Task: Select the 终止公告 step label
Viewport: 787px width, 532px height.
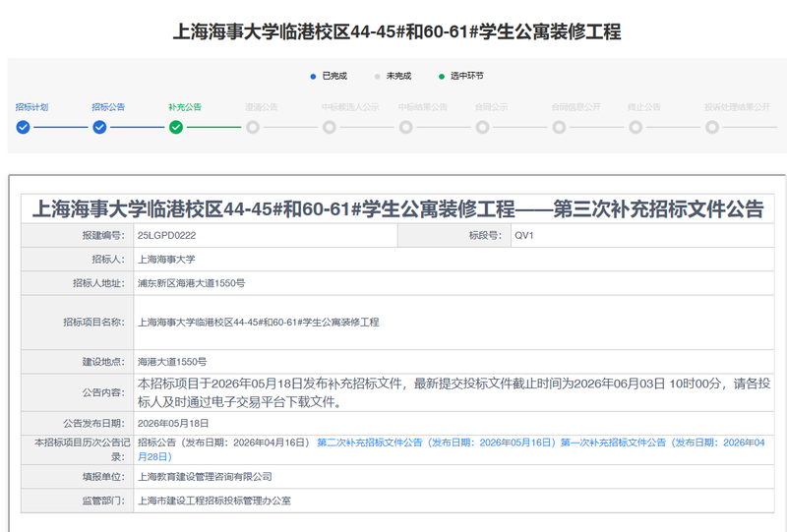Action: [x=644, y=107]
